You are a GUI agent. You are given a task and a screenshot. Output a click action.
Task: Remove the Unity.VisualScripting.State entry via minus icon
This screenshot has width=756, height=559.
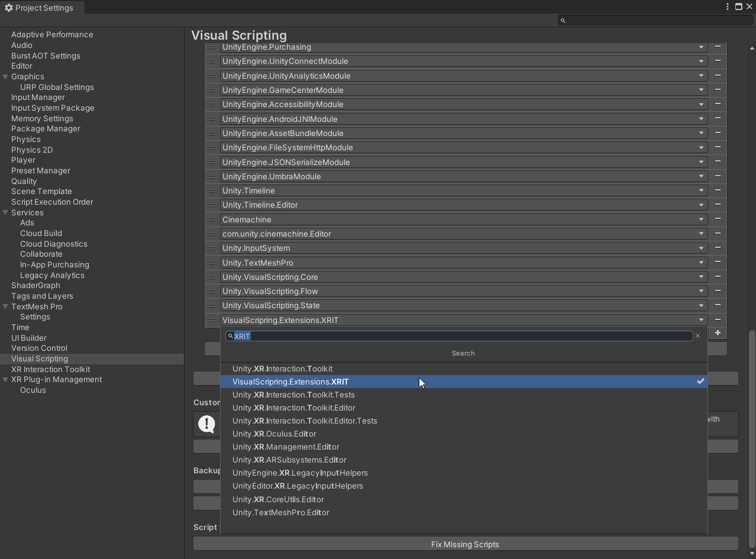point(718,305)
